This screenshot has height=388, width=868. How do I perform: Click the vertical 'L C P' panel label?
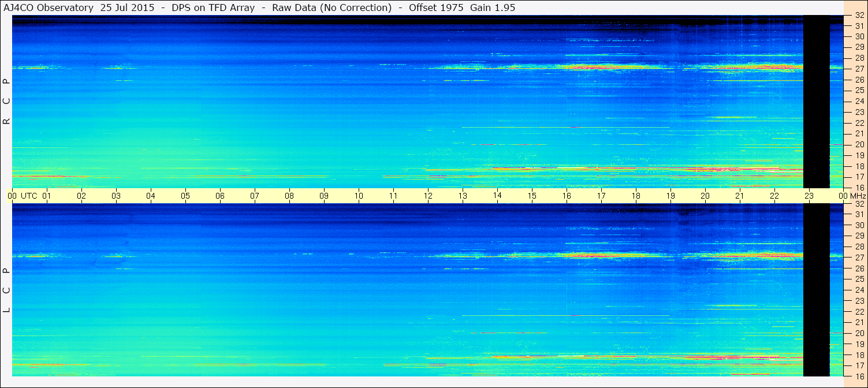coord(7,290)
